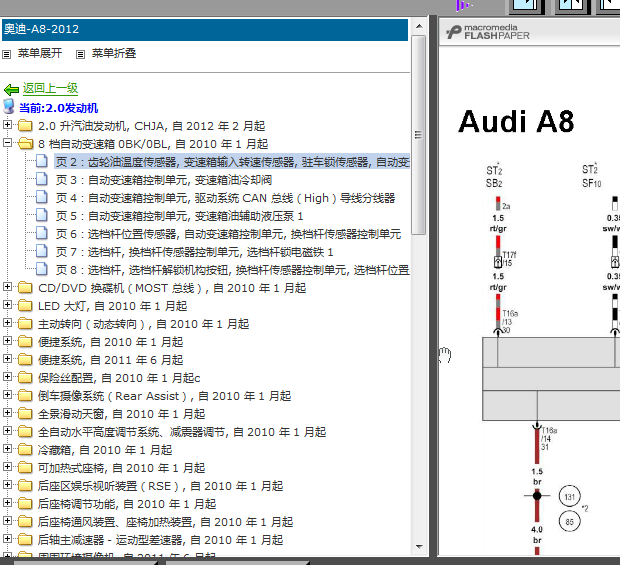
Task: Expand the 可加热式座椅 folder node
Action: [x=7, y=467]
